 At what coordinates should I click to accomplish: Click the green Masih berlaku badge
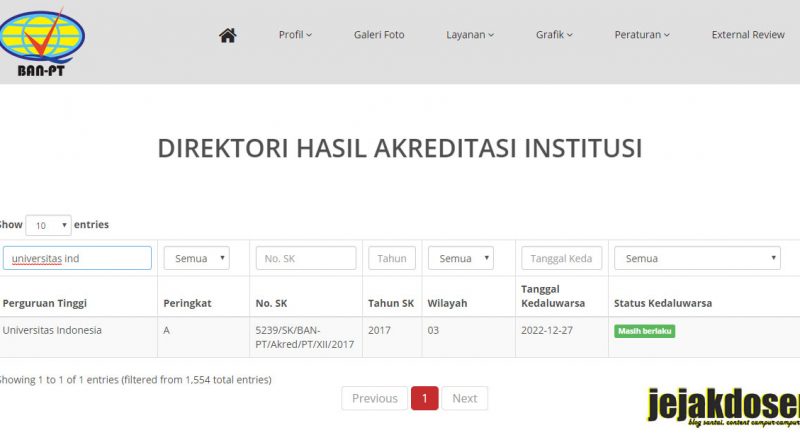pos(644,331)
